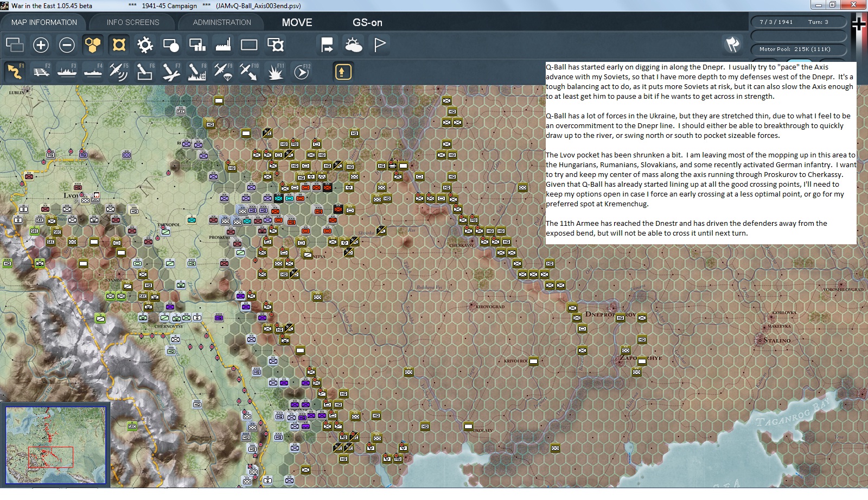Select F6 bomb unit mode
The width and height of the screenshot is (868, 500).
145,72
